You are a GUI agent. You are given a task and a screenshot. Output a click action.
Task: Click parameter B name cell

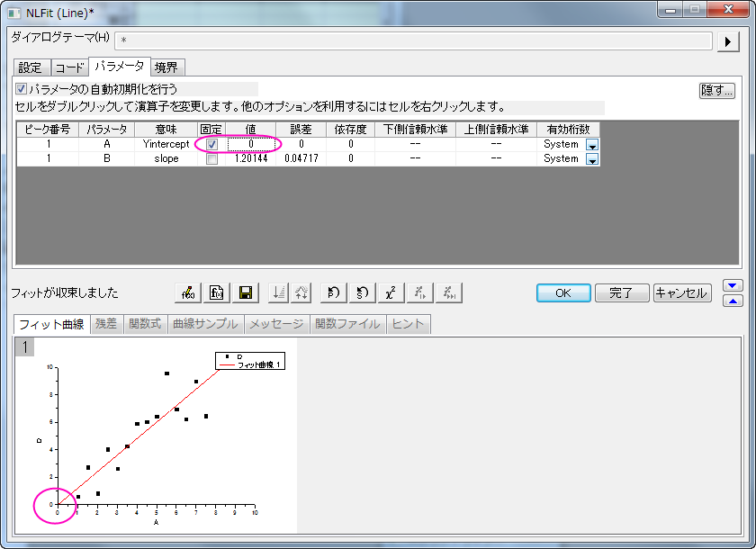coord(107,158)
